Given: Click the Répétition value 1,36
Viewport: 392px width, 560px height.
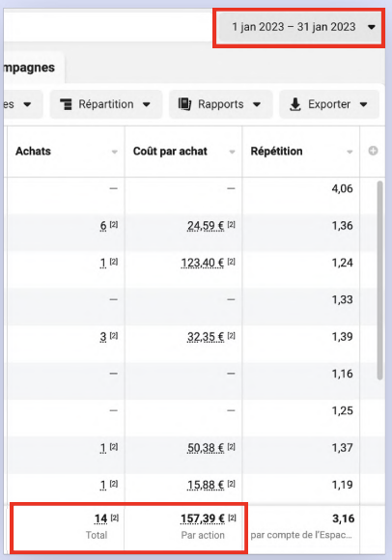Looking at the screenshot, I should 342,226.
